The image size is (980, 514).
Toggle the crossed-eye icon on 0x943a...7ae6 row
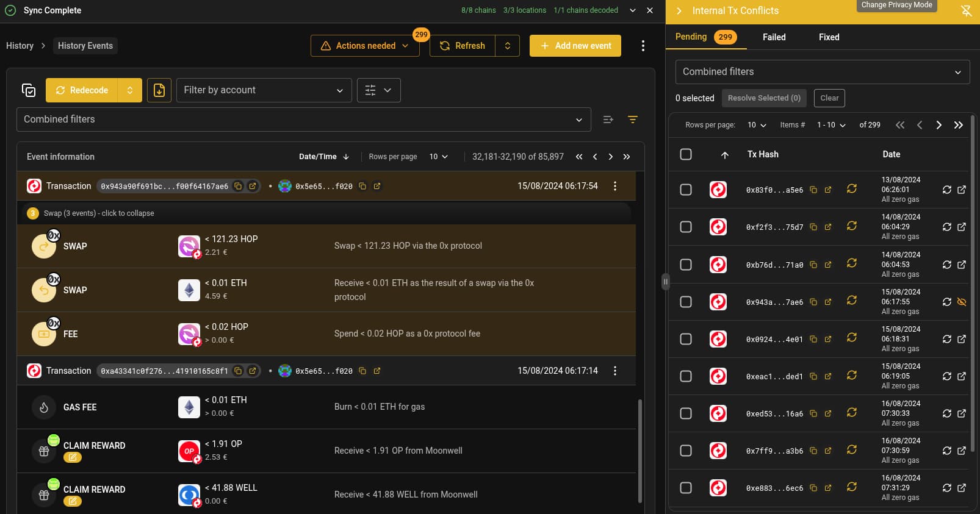click(x=961, y=302)
